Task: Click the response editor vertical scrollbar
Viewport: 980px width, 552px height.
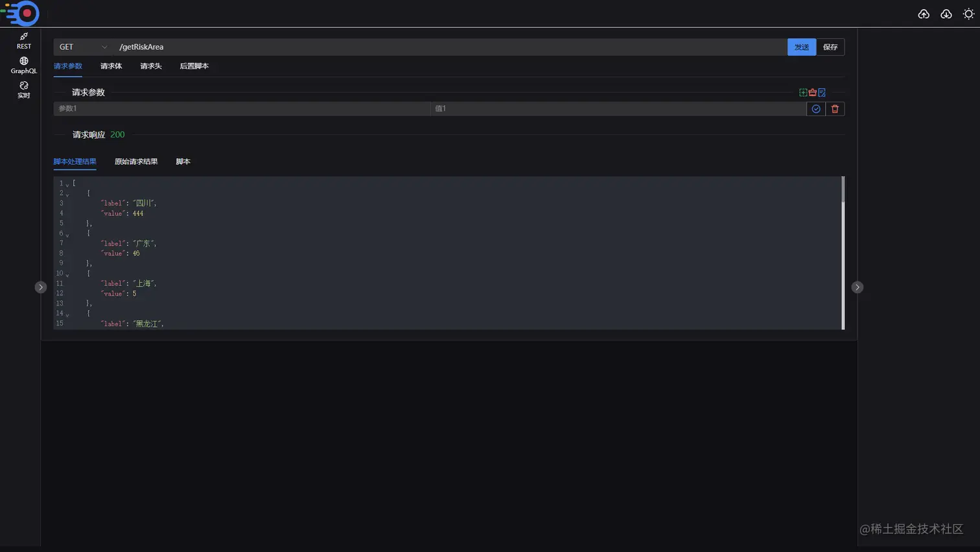Action: 843,190
